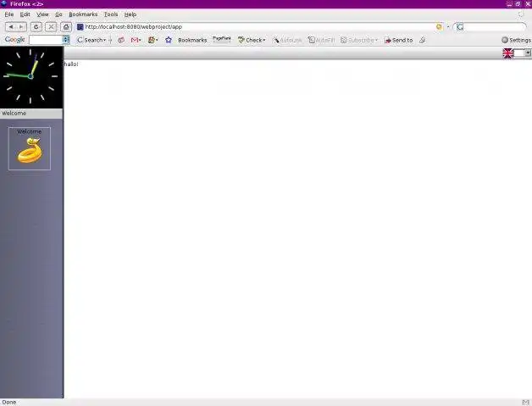The image size is (532, 406).
Task: Open the language selector dropdown arrow
Action: (528, 53)
